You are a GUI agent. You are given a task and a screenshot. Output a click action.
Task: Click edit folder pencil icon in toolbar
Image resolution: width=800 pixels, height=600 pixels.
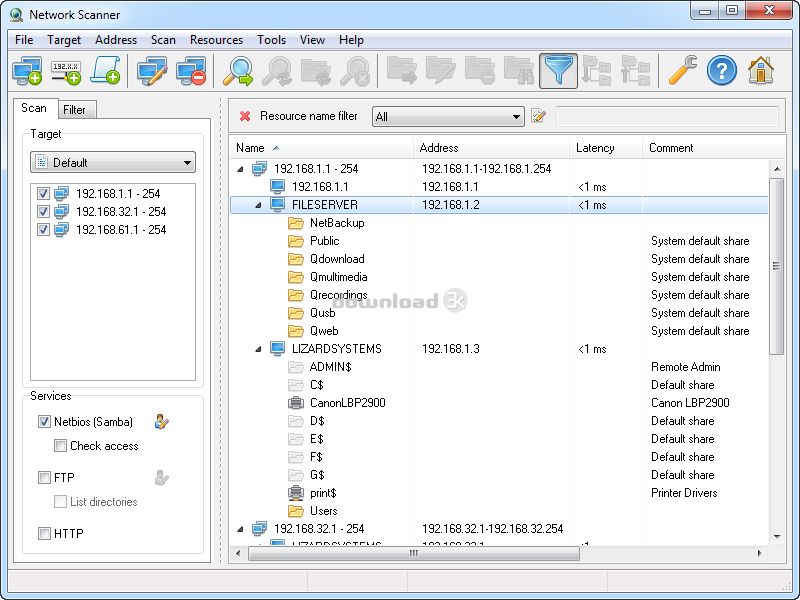(x=440, y=71)
